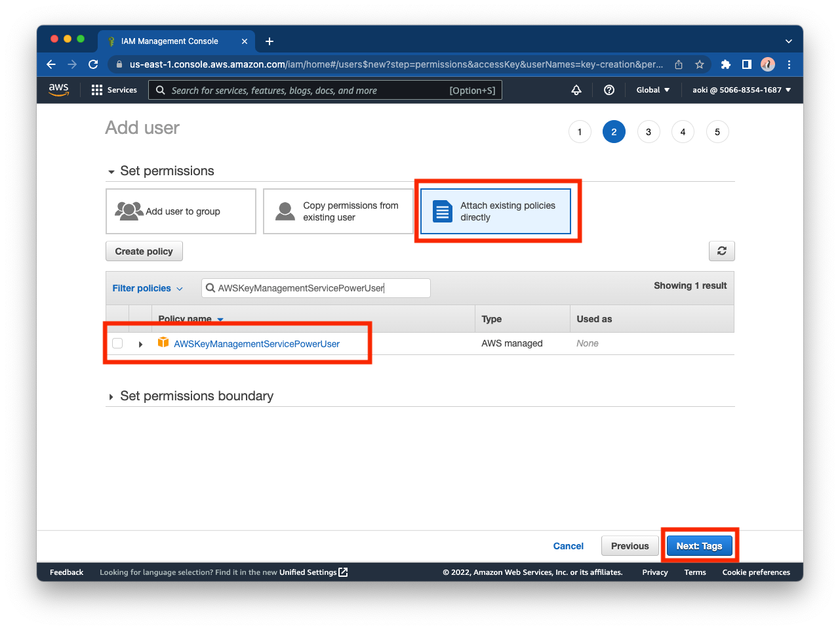Open the Chrome profile avatar

coord(768,64)
